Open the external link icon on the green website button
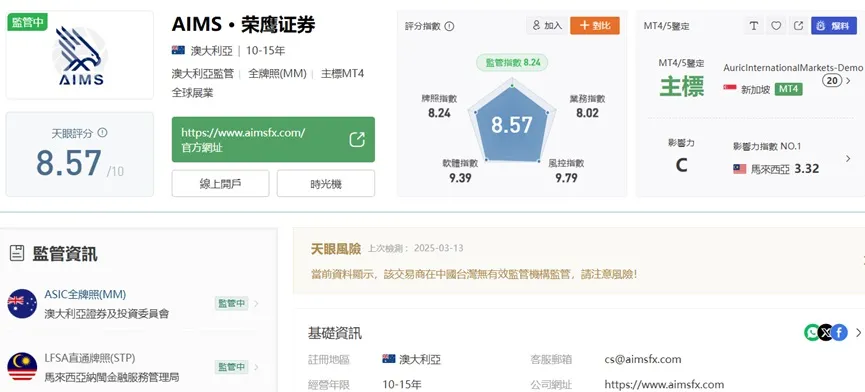The width and height of the screenshot is (865, 392). tap(357, 139)
